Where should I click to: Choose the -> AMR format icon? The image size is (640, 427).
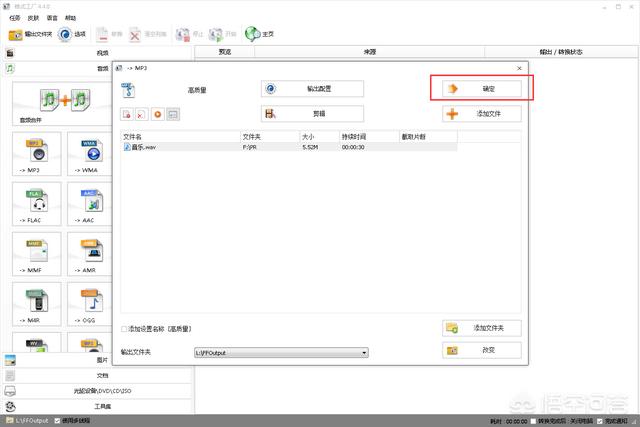[x=89, y=254]
